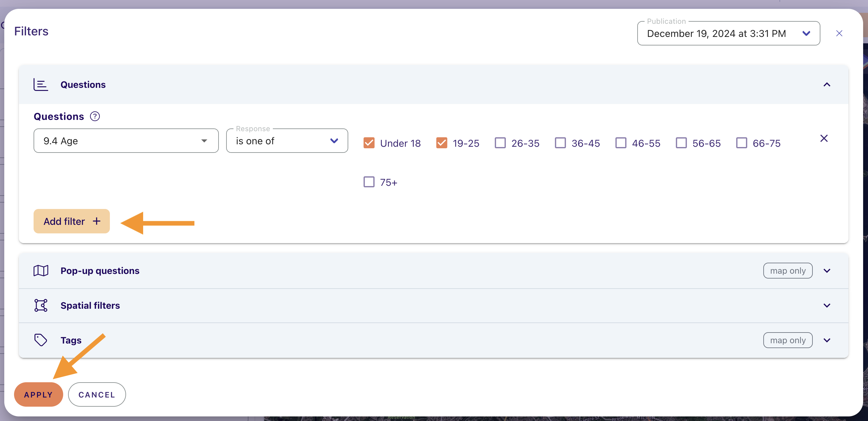Image resolution: width=868 pixels, height=421 pixels.
Task: Click the Spatial filters heading text
Action: coord(90,305)
